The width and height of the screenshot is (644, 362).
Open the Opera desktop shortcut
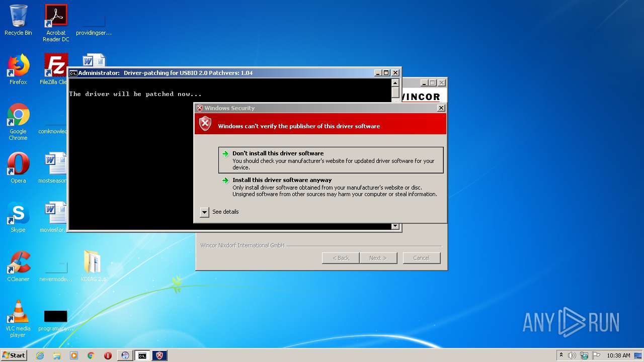click(x=18, y=168)
